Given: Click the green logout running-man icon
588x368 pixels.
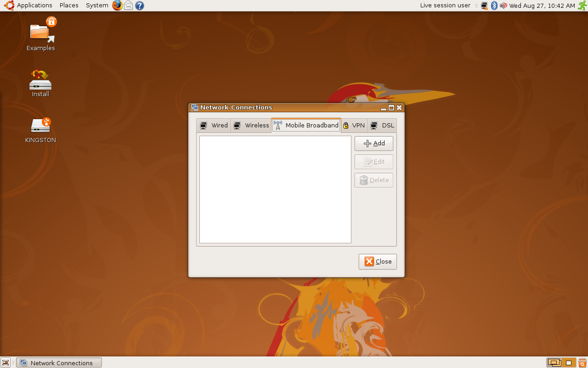Looking at the screenshot, I should (582, 6).
